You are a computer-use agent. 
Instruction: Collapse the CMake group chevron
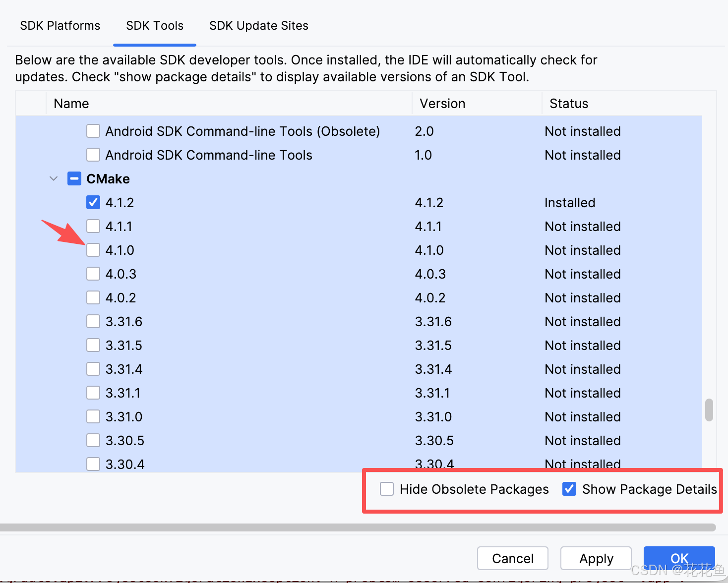(x=54, y=178)
